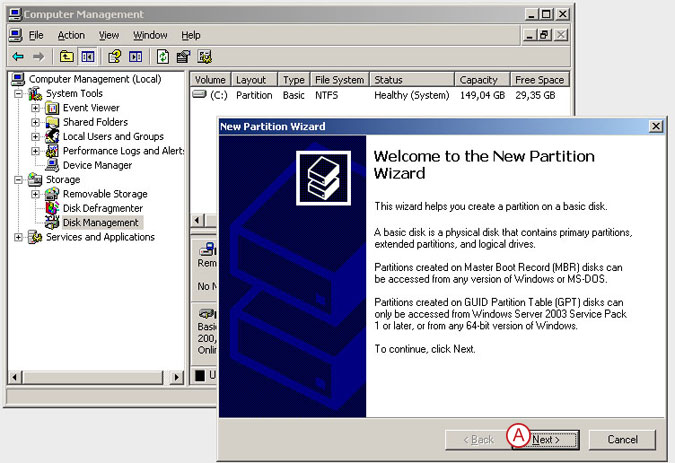This screenshot has width=675, height=463.
Task: Close the New Partition Wizard dialog
Action: (x=656, y=126)
